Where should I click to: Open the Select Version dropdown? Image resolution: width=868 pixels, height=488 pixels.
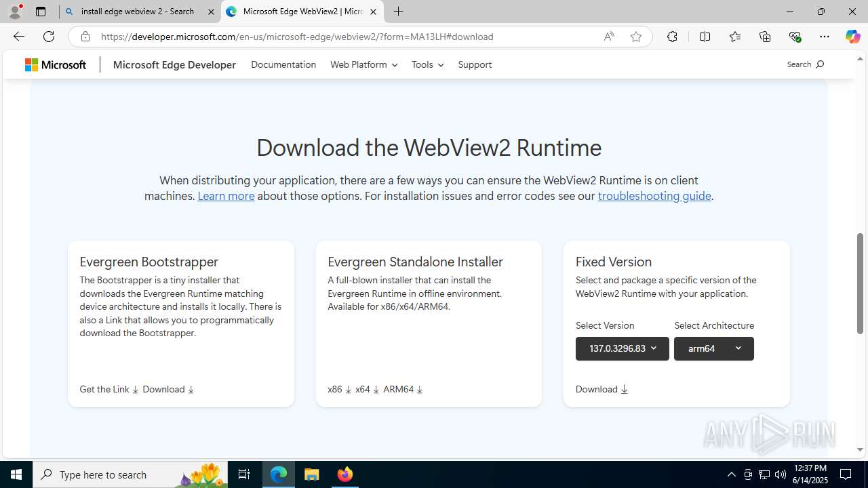623,348
